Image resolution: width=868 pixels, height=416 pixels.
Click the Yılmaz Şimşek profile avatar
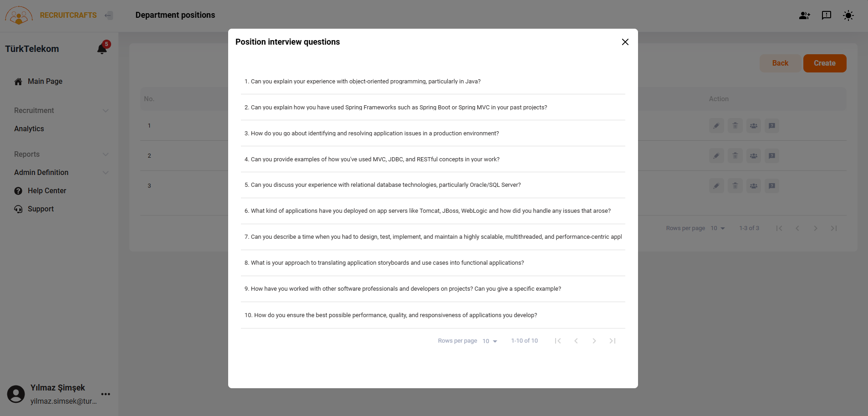(x=16, y=394)
